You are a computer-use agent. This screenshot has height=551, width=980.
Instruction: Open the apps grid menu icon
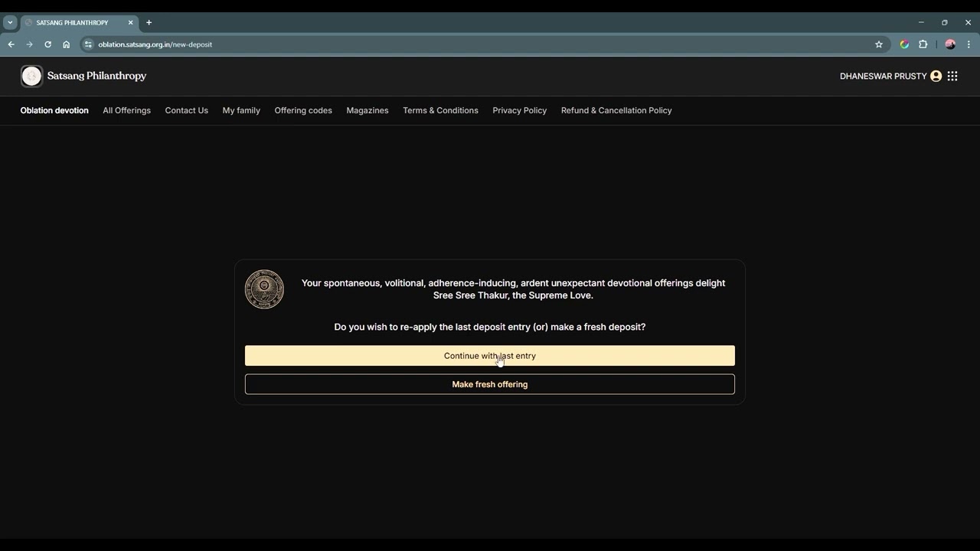pos(952,76)
